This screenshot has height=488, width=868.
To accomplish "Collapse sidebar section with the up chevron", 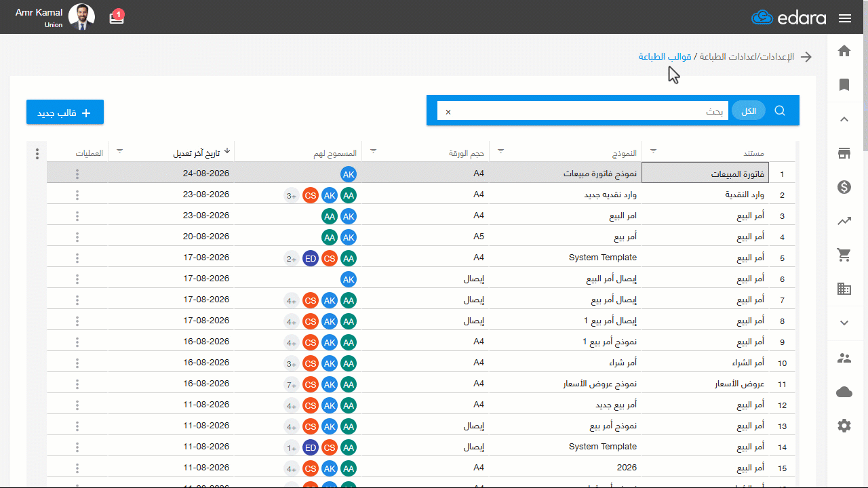I will pos(844,119).
